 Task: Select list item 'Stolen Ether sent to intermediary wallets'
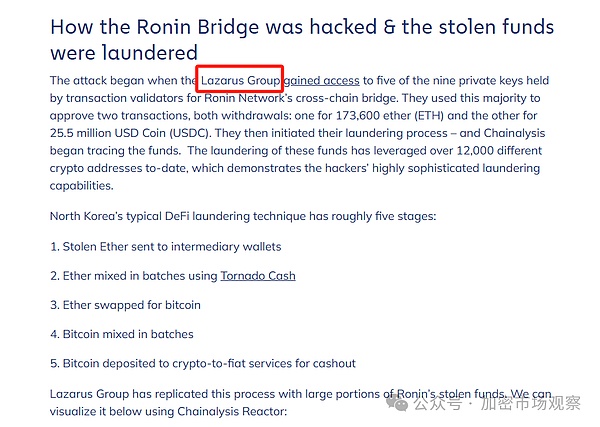(165, 246)
